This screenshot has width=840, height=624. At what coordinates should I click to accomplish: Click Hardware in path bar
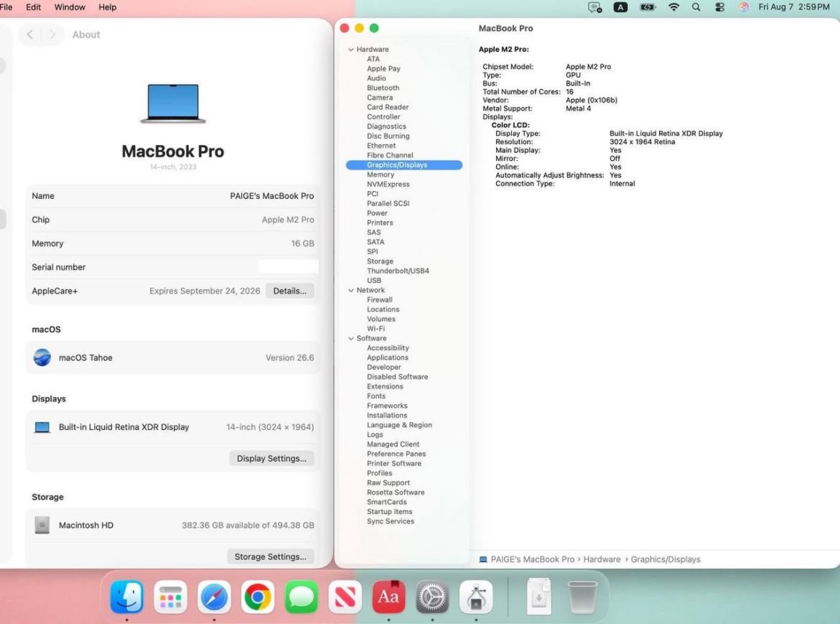click(x=602, y=559)
